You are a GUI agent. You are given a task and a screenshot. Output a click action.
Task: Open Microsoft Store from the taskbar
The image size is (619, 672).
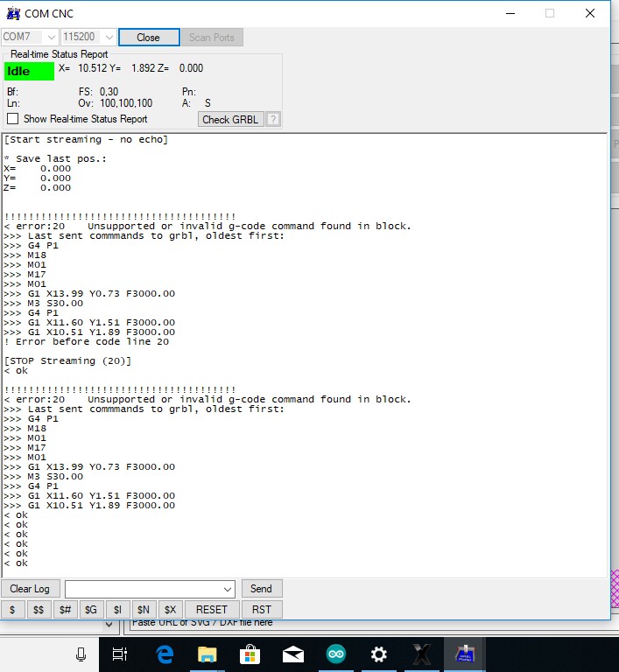[x=250, y=654]
